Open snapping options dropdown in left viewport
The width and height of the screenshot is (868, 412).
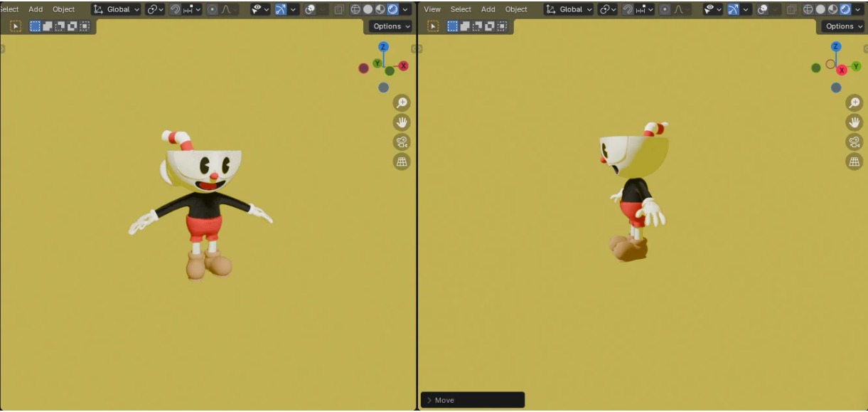pos(192,9)
